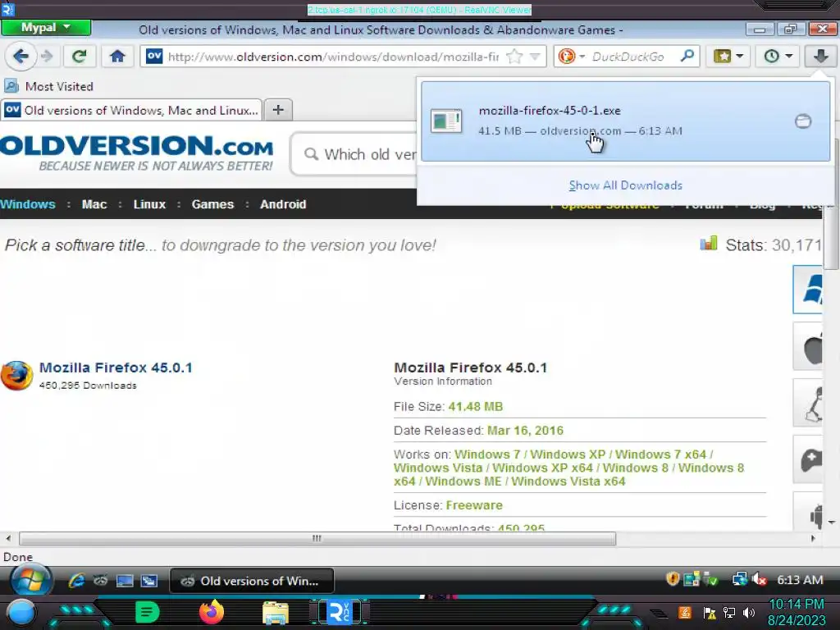Open DuckDuckGo search engine selector
This screenshot has height=630, width=840.
click(x=571, y=57)
